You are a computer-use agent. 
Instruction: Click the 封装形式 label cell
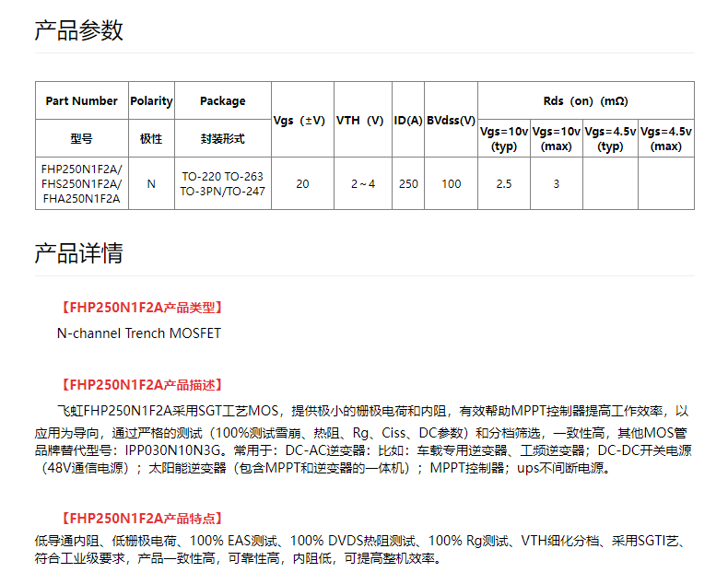[223, 139]
